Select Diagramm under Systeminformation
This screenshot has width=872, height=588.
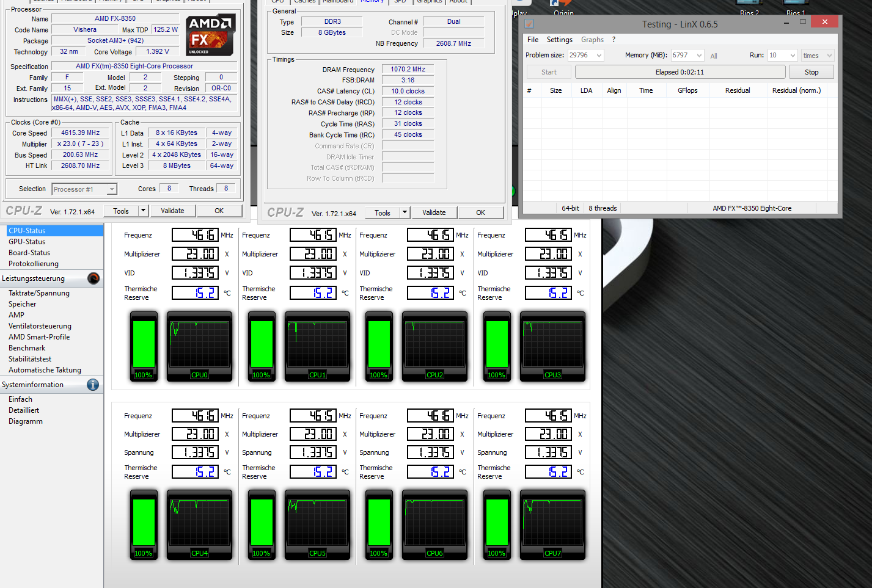pyautogui.click(x=26, y=421)
